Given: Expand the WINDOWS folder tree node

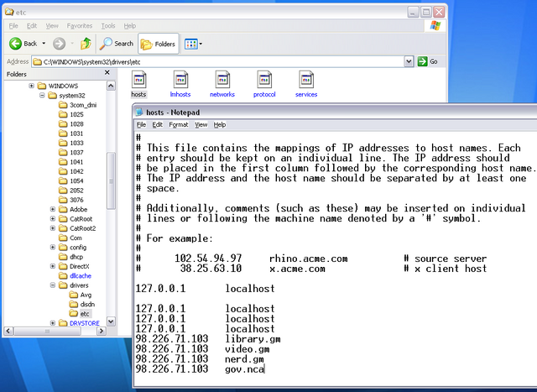Looking at the screenshot, I should 32,86.
